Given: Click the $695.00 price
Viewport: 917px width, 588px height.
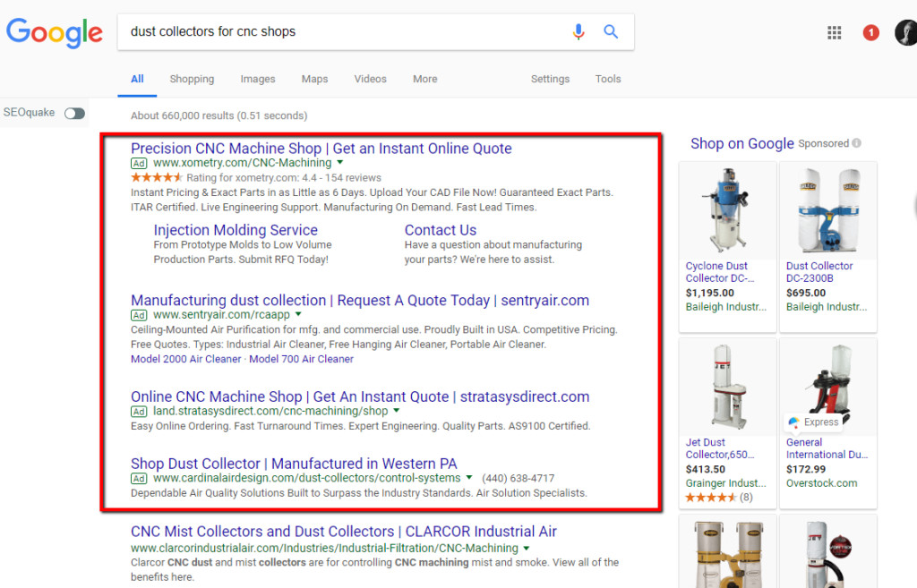Looking at the screenshot, I should (806, 294).
